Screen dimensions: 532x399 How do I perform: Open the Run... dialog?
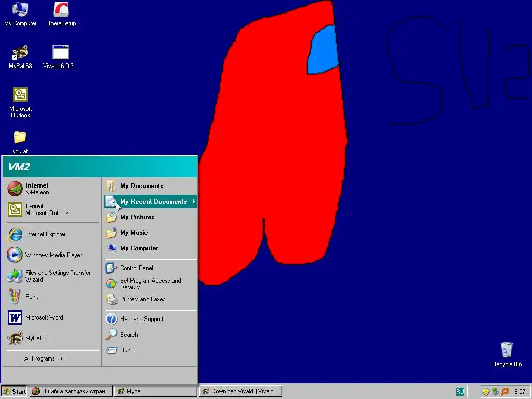tap(150, 350)
